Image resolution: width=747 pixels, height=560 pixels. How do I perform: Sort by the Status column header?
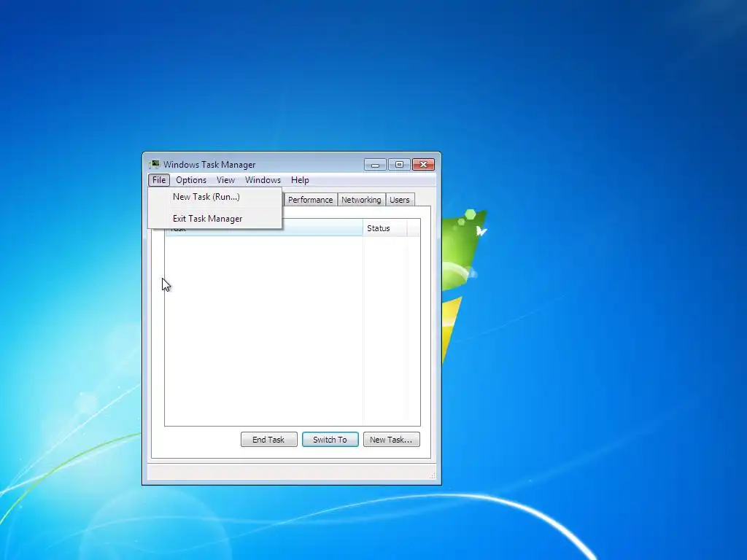384,228
